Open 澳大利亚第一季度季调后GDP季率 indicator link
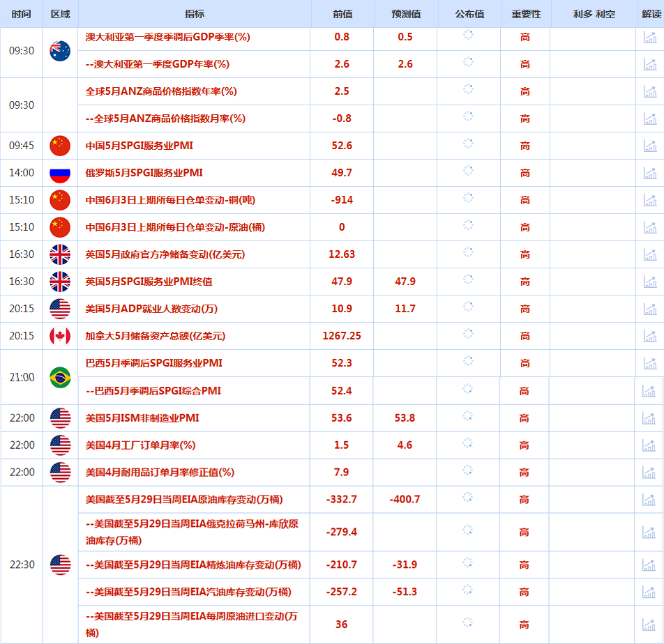 (x=167, y=37)
